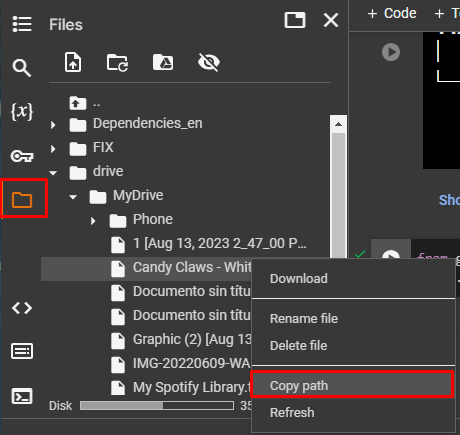The image size is (460, 435).
Task: Open the Table of contents sidebar icon
Action: point(22,24)
